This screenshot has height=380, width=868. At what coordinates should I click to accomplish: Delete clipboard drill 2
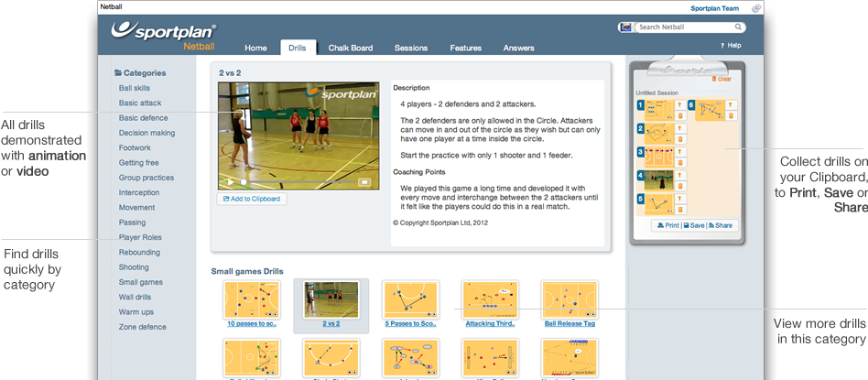click(679, 139)
